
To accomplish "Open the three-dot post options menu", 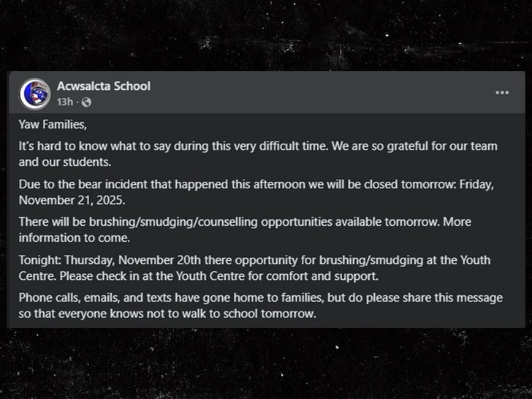I will [502, 93].
